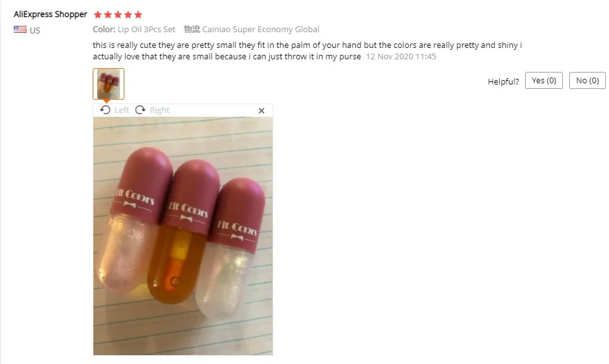Click the rotate left arrow icon
The width and height of the screenshot is (609, 364).
(105, 110)
